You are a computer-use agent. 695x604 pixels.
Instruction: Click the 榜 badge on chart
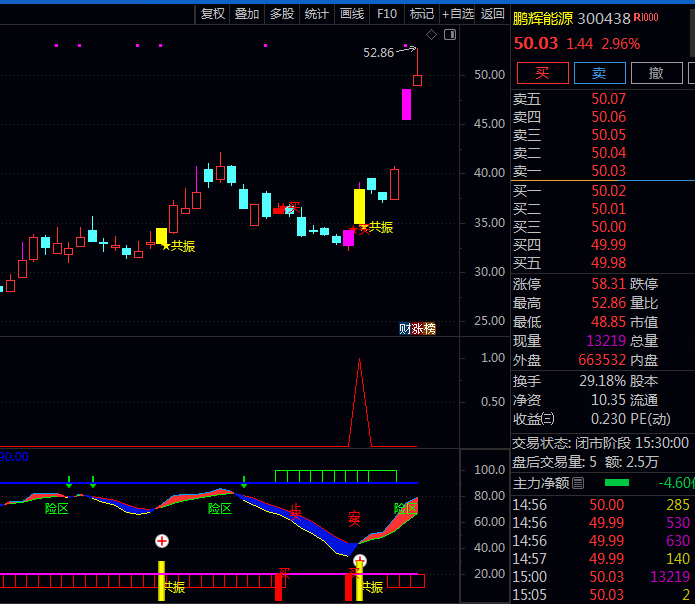click(x=430, y=329)
